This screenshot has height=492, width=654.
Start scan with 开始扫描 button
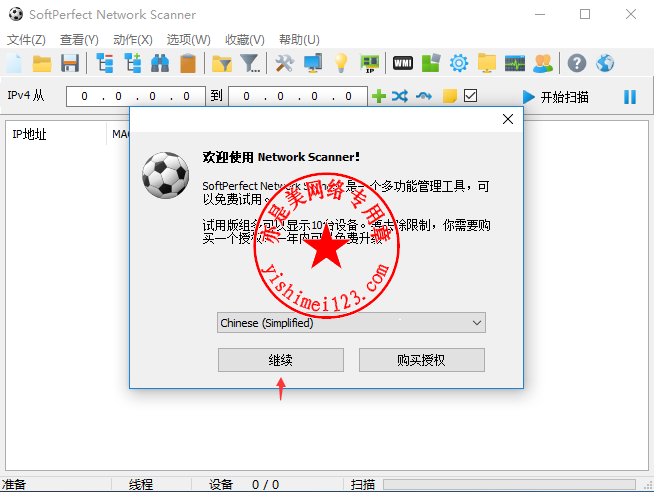(556, 97)
